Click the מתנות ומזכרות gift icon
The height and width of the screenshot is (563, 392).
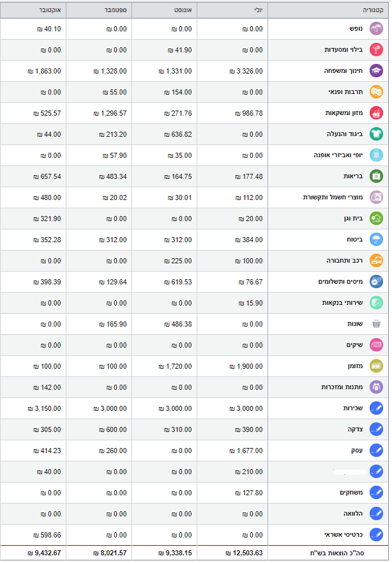pyautogui.click(x=377, y=387)
